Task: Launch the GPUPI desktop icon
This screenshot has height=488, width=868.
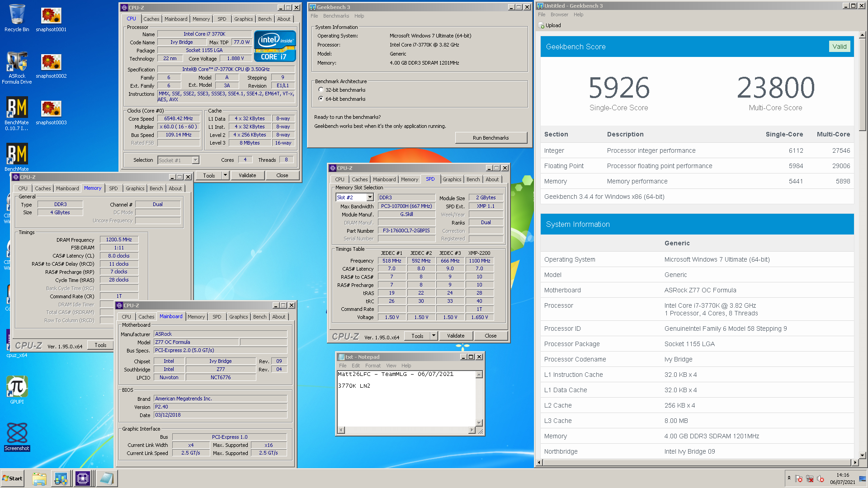Action: [17, 389]
